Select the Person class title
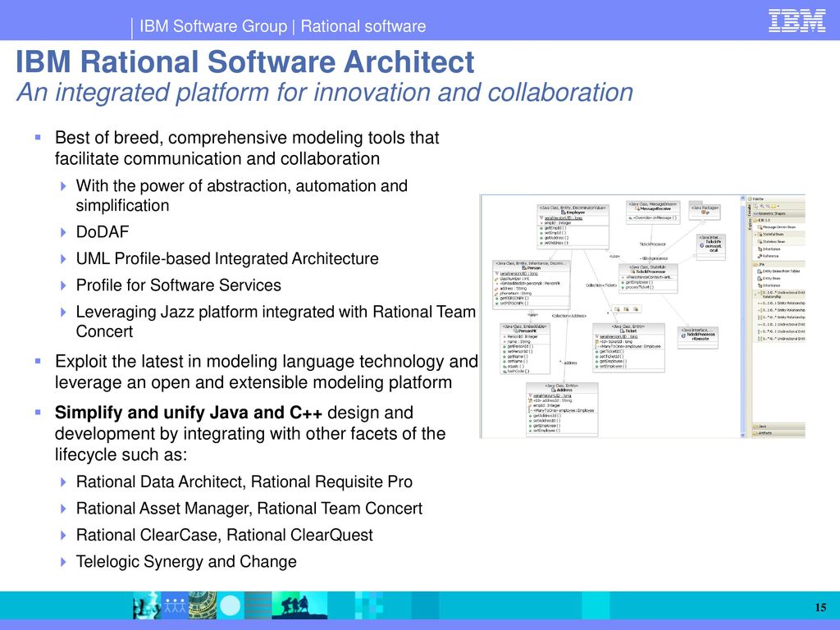Image resolution: width=840 pixels, height=630 pixels. (533, 268)
